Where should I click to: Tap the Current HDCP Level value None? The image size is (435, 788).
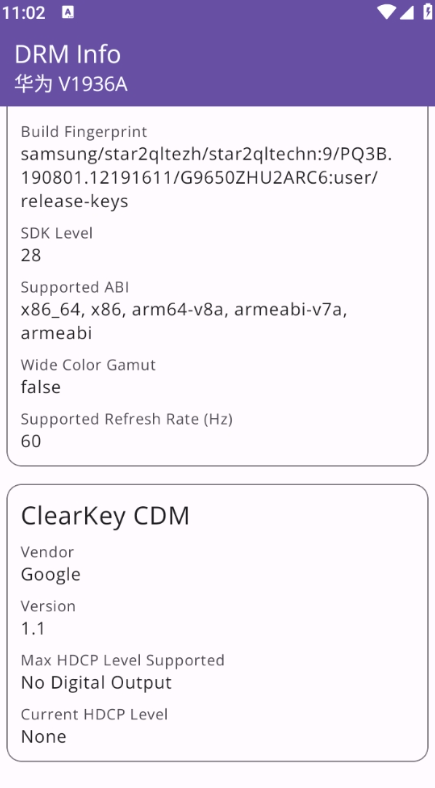point(44,737)
